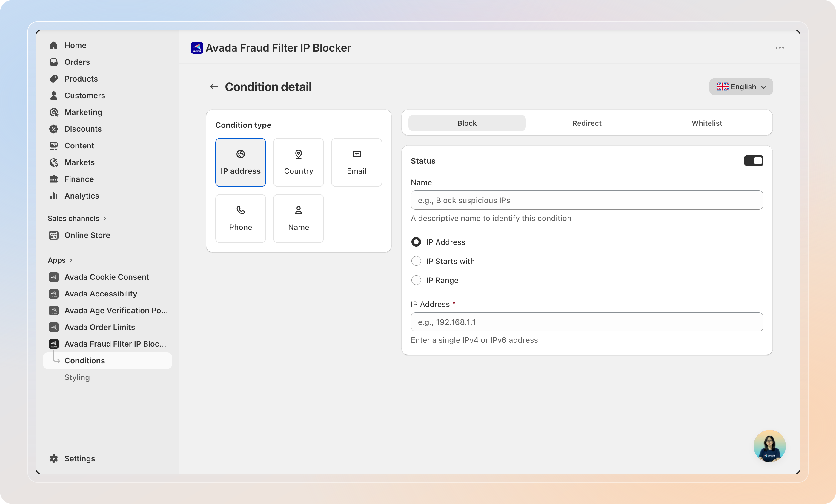The image size is (836, 504).
Task: Click the Condition type section heading
Action: coord(243,125)
